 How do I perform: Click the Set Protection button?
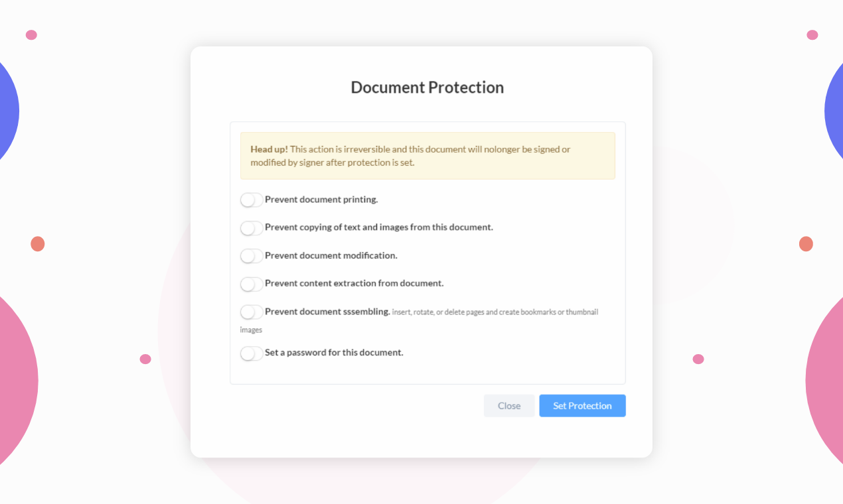[x=582, y=405]
